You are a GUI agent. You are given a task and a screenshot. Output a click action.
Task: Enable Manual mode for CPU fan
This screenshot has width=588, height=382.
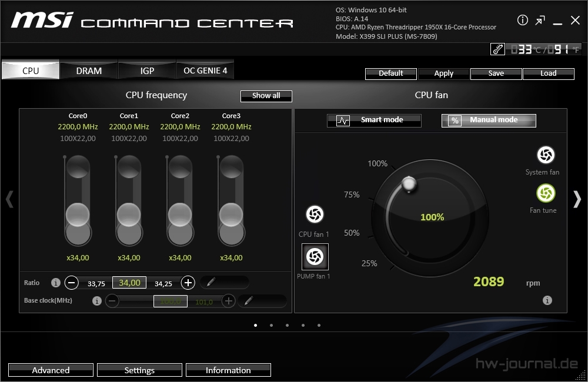[x=489, y=120]
